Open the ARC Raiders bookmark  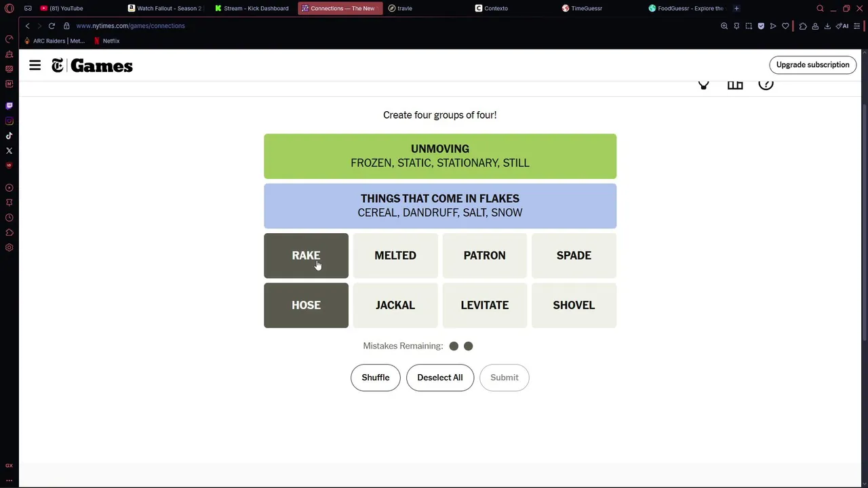pyautogui.click(x=54, y=41)
